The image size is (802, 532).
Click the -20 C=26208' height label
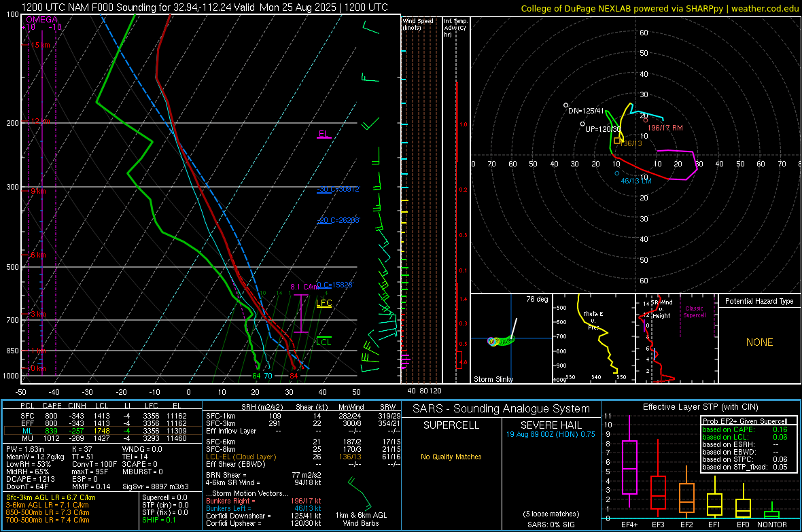pyautogui.click(x=338, y=220)
